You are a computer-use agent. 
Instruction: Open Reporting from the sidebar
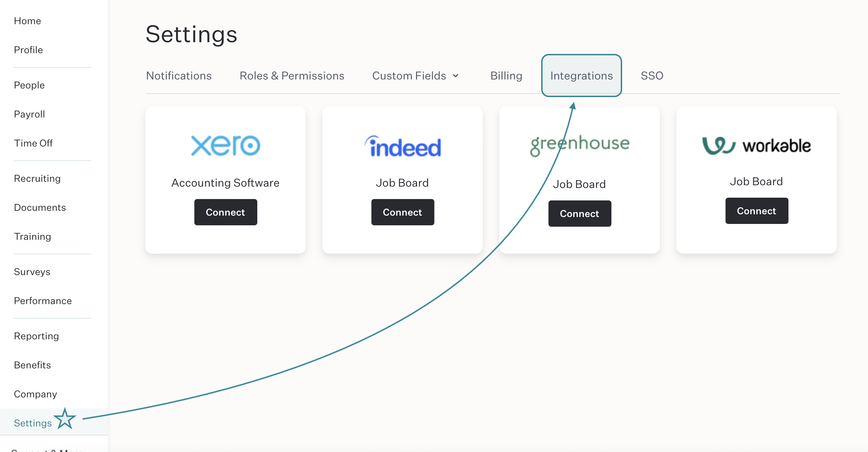pyautogui.click(x=36, y=336)
